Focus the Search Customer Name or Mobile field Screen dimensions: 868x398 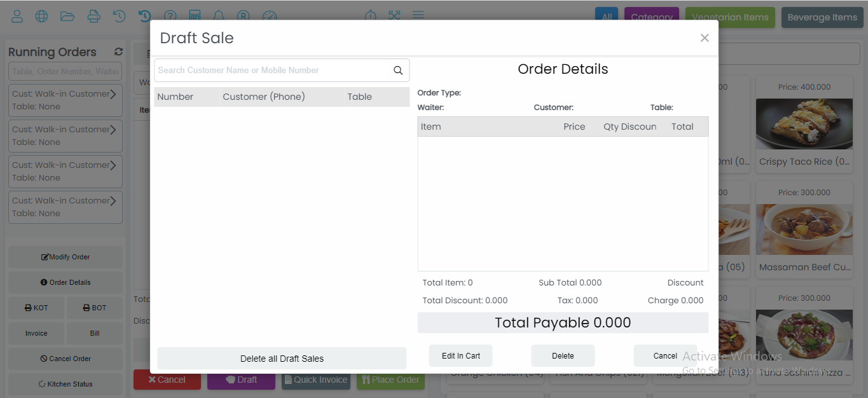272,71
